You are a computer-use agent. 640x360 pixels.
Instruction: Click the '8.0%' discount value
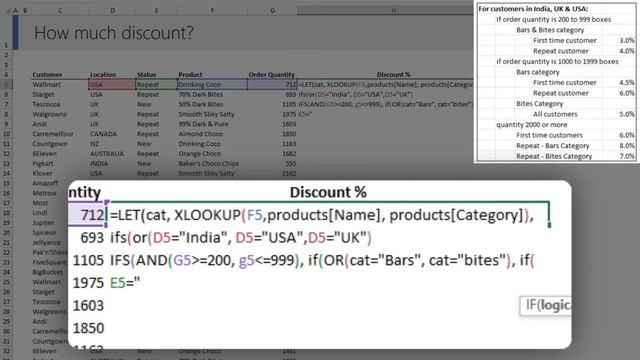tap(627, 146)
